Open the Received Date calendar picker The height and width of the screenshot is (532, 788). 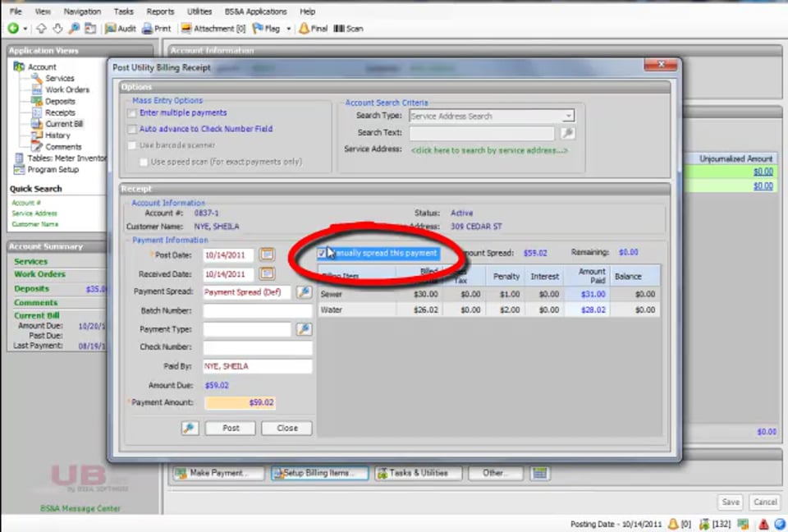tap(267, 273)
